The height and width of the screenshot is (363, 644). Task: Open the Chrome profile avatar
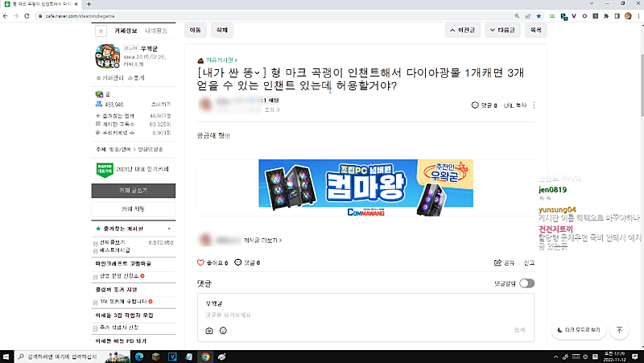point(628,16)
